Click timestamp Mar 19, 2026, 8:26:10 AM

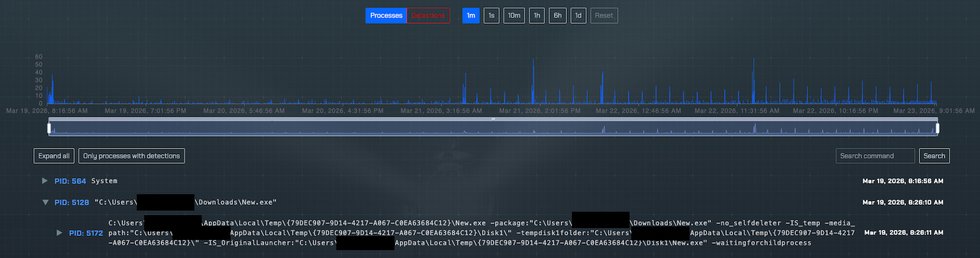[903, 202]
